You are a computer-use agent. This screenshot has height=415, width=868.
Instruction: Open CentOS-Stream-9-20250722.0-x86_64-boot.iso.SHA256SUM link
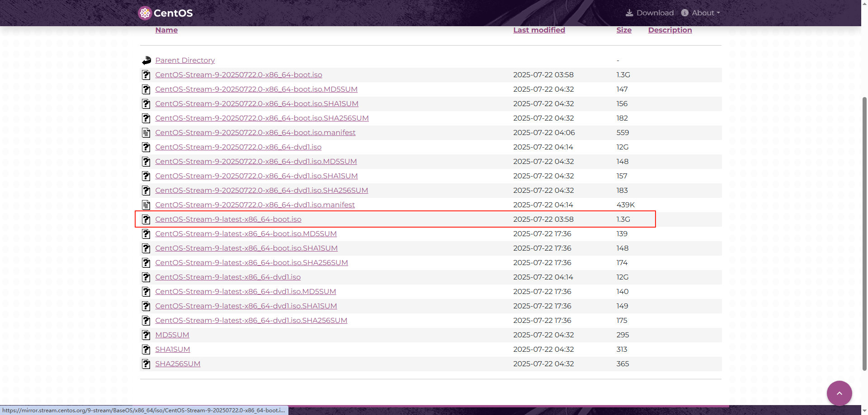[x=262, y=118]
